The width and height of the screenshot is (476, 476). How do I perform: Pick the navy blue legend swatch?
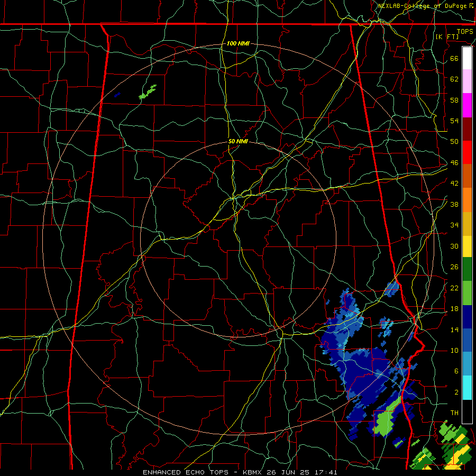click(467, 317)
